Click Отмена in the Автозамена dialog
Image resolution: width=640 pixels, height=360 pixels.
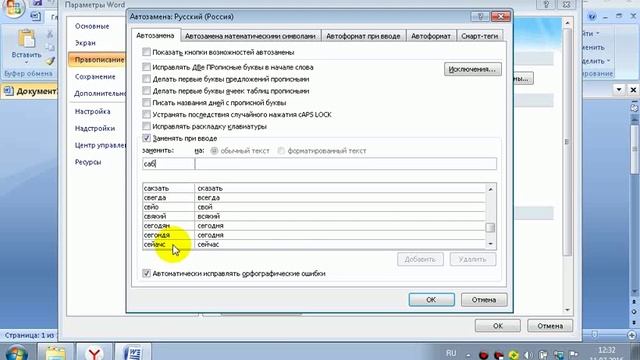484,300
